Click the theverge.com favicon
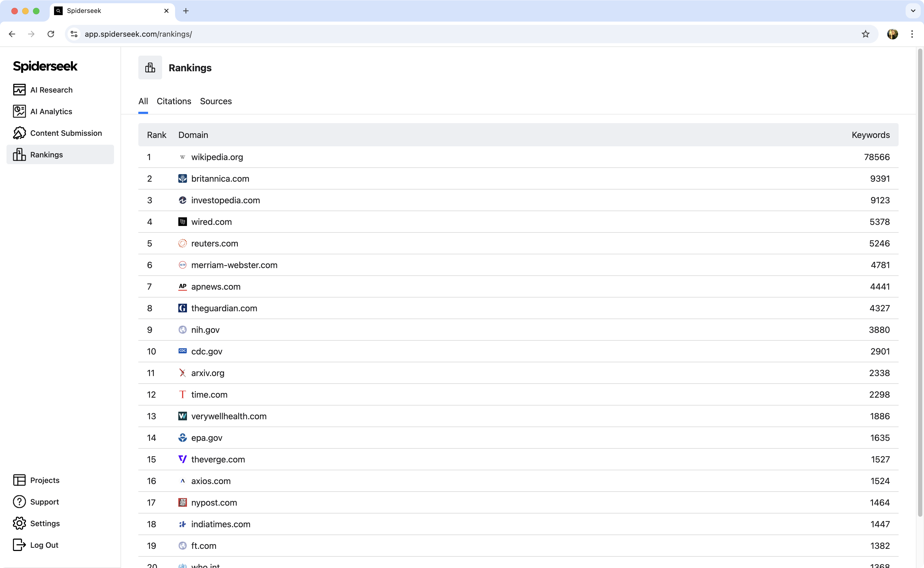The height and width of the screenshot is (568, 924). 182,459
